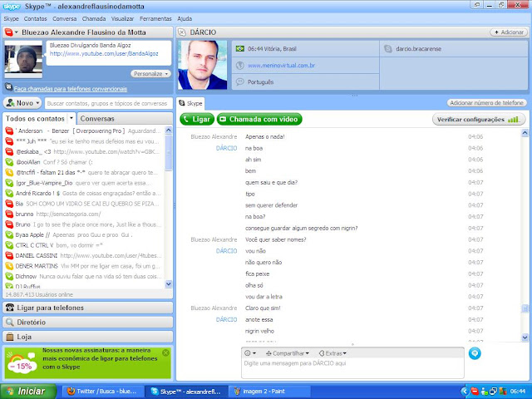Open www.meninovirtual.com.br link
Image resolution: width=532 pixels, height=399 pixels.
(x=281, y=66)
